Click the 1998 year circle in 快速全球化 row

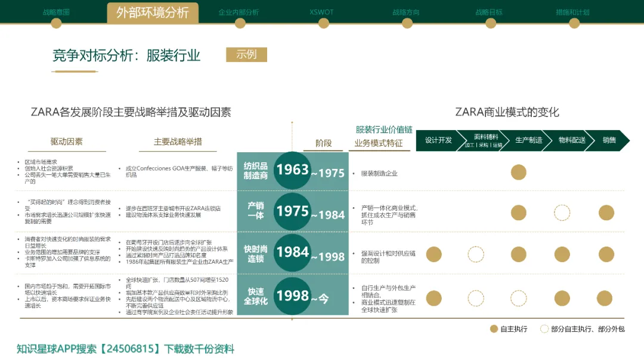(x=292, y=296)
